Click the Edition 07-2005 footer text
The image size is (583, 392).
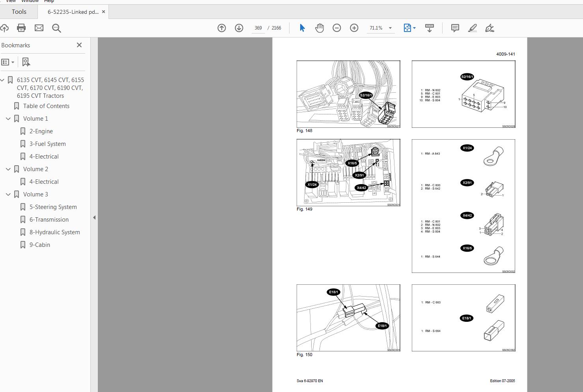point(503,381)
